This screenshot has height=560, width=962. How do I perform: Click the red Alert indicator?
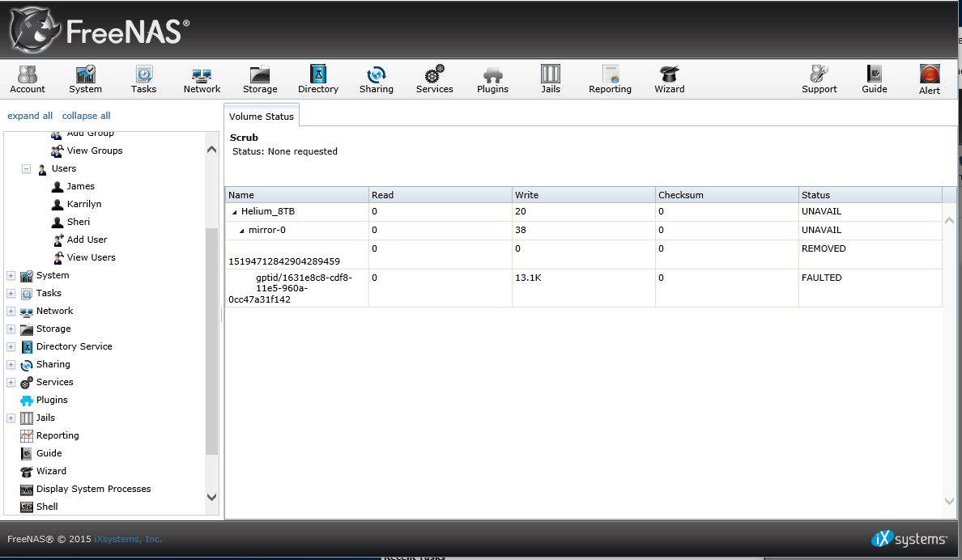coord(930,80)
